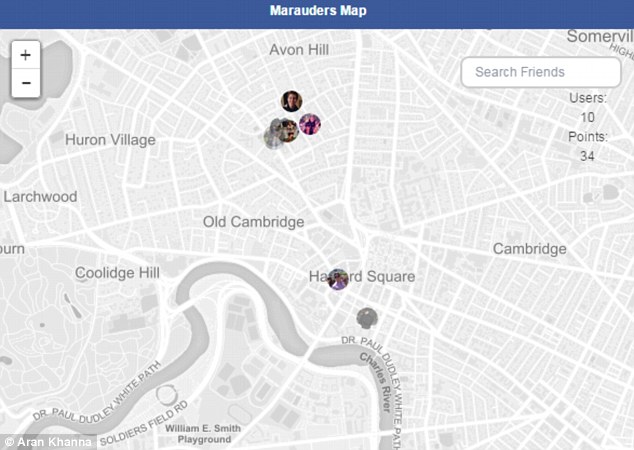Select the brown friend avatar in the cluster
This screenshot has height=450, width=634.
(286, 130)
